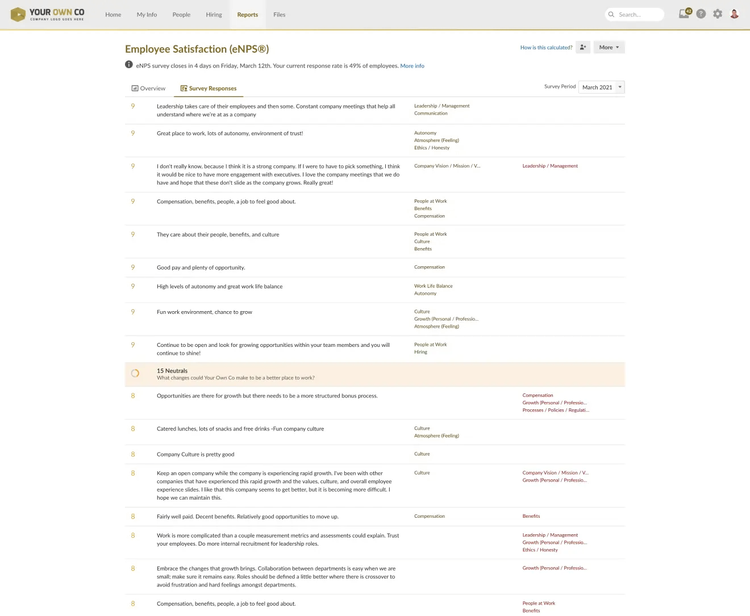Click the Ethics / Honesty tag in the Great place to work row

pyautogui.click(x=431, y=148)
